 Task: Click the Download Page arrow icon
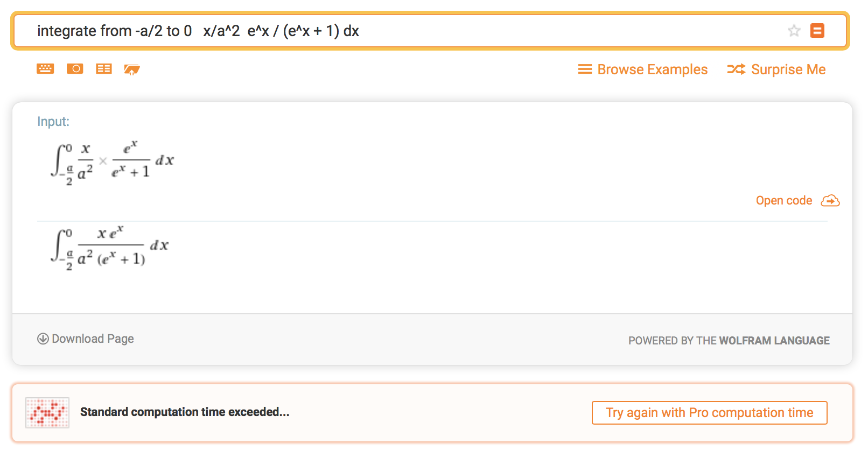pos(43,339)
